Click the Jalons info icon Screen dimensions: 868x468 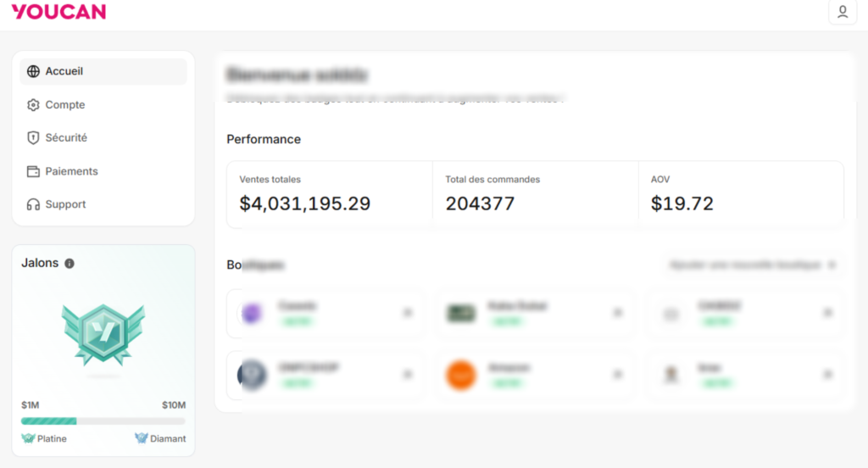tap(70, 264)
